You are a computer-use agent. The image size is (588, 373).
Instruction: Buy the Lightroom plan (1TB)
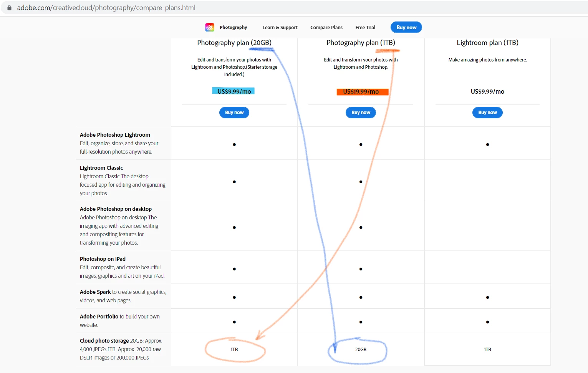[x=487, y=113]
